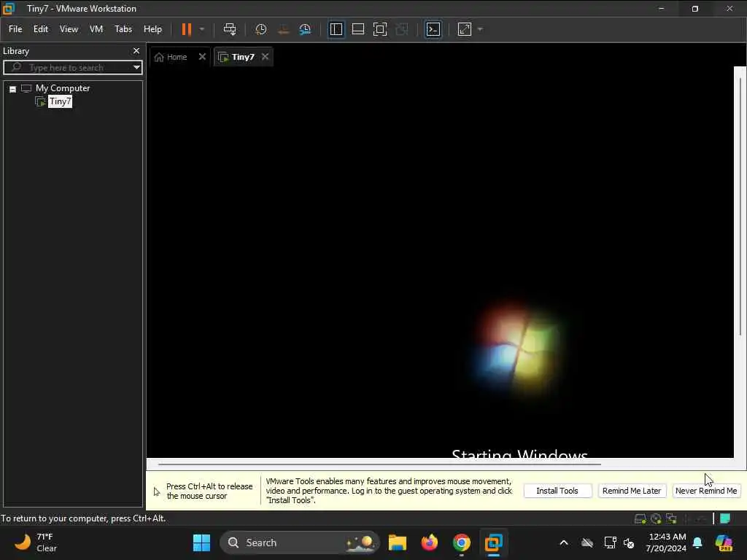Click the network adapter status bar icon
This screenshot has height=560, width=747.
(671, 518)
